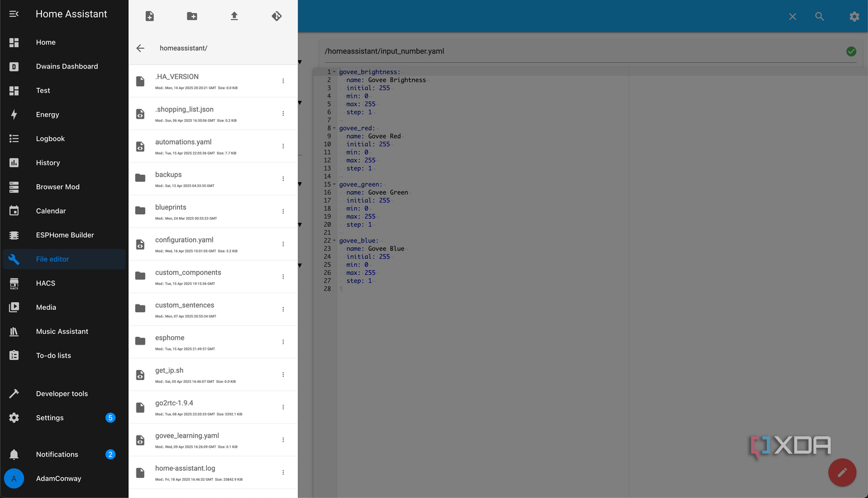The width and height of the screenshot is (868, 498).
Task: Click the Calendar sidebar icon
Action: coord(14,211)
